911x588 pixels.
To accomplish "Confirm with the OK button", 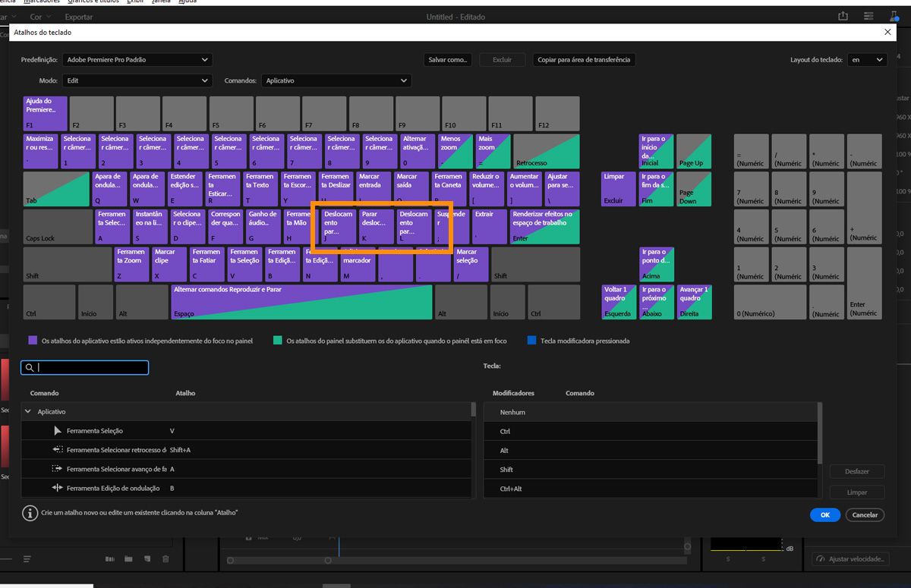I will click(x=824, y=514).
